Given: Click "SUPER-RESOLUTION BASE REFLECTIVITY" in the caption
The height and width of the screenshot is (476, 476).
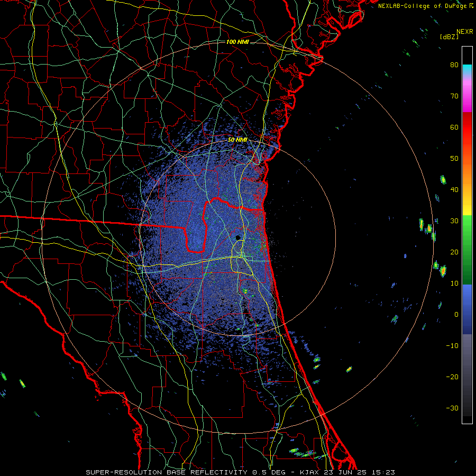Looking at the screenshot, I should 167,472.
